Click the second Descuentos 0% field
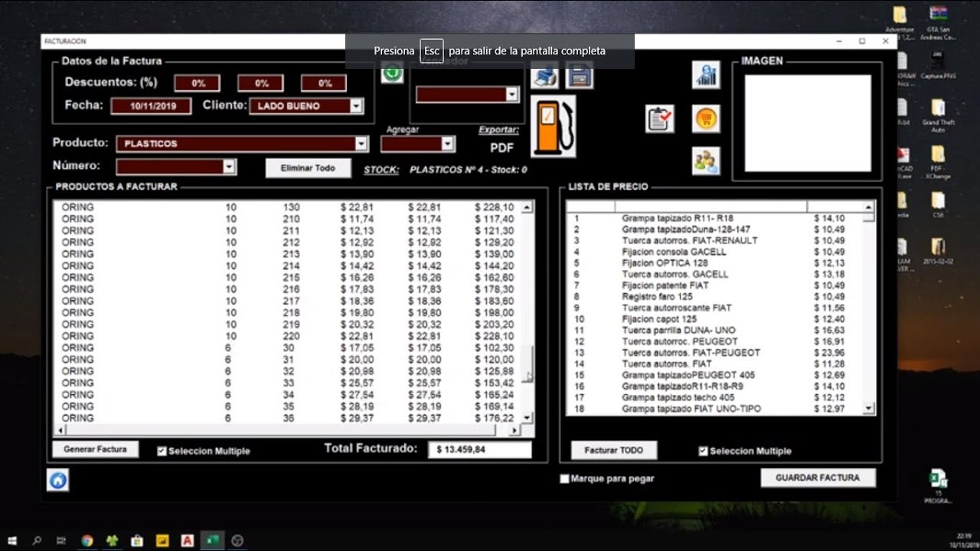 click(262, 83)
